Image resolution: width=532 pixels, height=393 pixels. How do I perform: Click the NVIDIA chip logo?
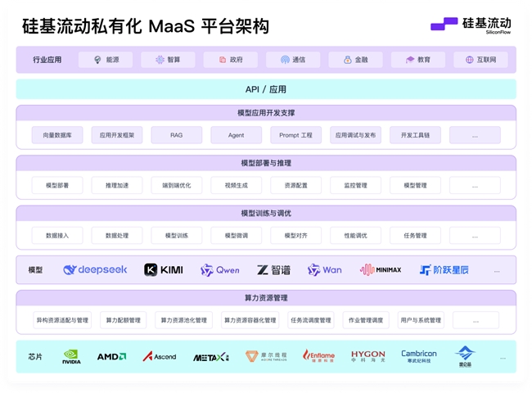click(x=72, y=357)
